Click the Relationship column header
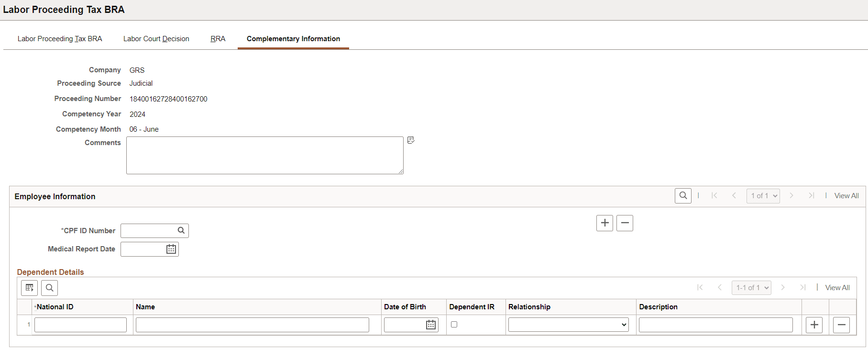Viewport: 868px width, 350px height. (x=529, y=307)
